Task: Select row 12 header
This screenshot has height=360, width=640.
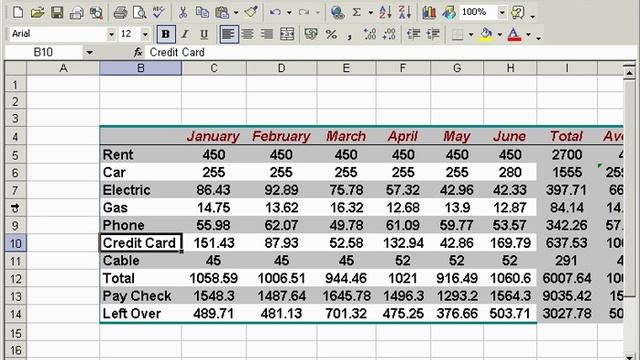Action: point(15,278)
